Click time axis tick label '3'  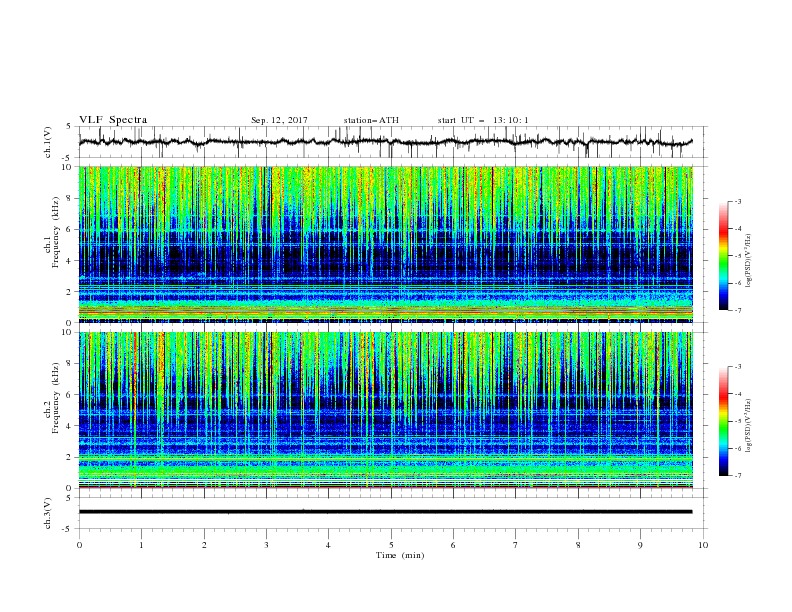(x=266, y=545)
